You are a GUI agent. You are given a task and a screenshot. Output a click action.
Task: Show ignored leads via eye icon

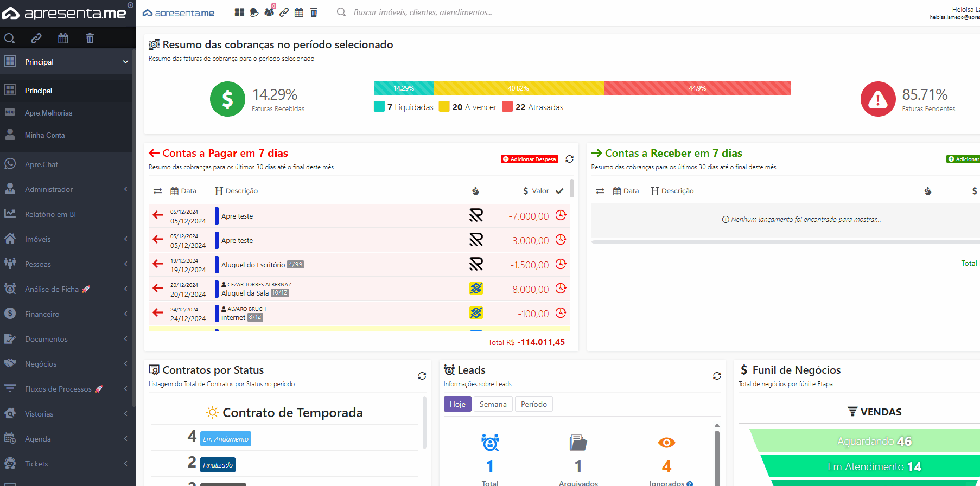tap(666, 443)
